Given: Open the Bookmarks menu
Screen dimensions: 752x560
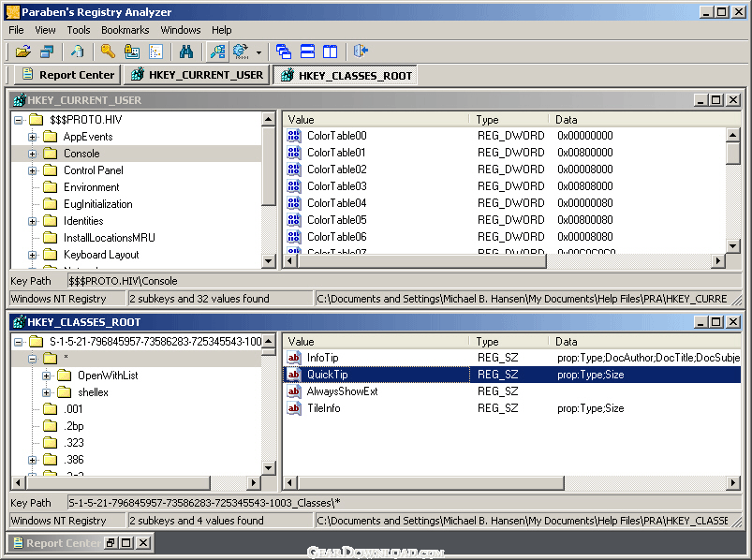Looking at the screenshot, I should [125, 30].
